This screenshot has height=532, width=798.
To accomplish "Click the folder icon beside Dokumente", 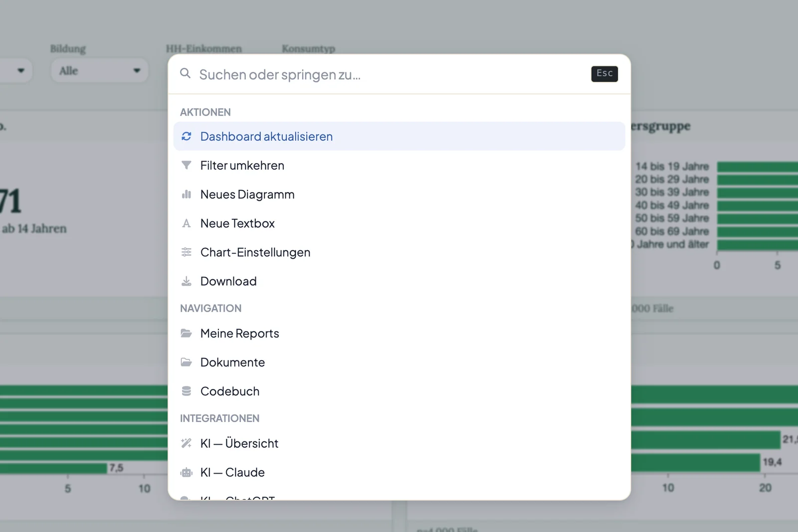I will (187, 362).
